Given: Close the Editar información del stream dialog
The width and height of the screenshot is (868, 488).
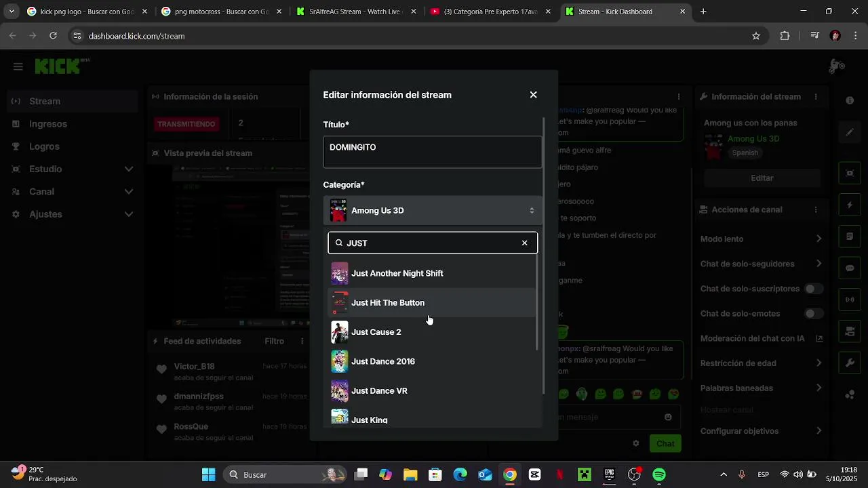Looking at the screenshot, I should (533, 95).
